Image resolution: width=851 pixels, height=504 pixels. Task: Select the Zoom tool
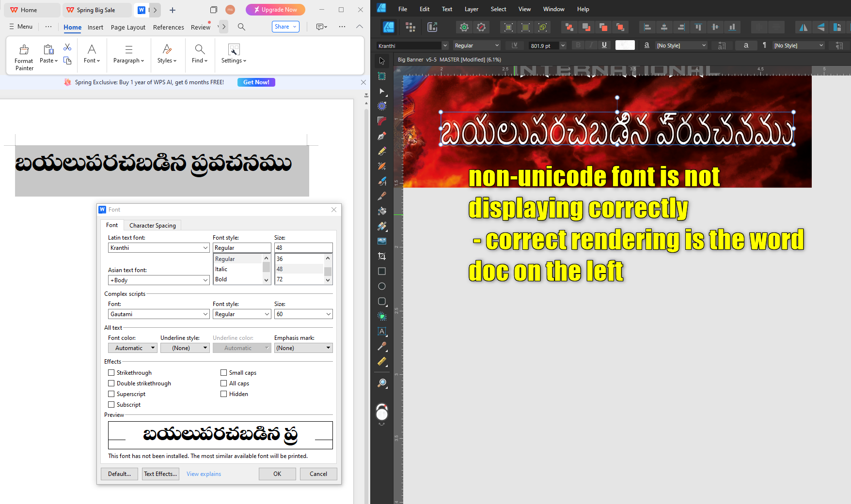(x=382, y=383)
